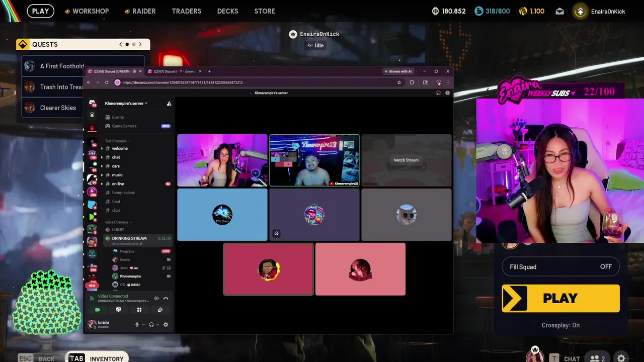Open INVENTORY at bottom of game
644x362 pixels.
(x=97, y=358)
